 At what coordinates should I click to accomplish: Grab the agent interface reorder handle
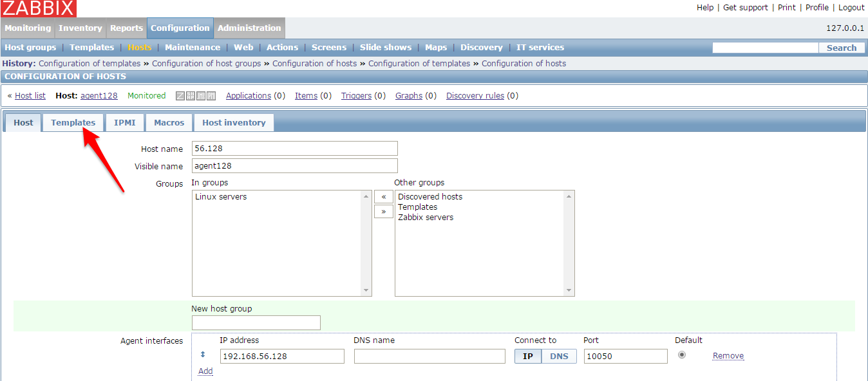[x=203, y=355]
